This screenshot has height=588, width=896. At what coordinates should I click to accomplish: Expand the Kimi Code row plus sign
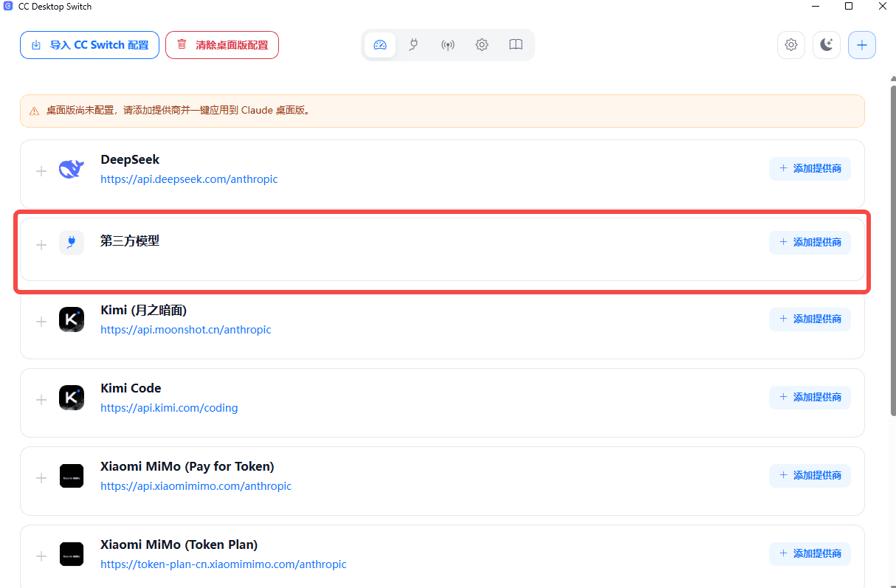[x=41, y=400]
